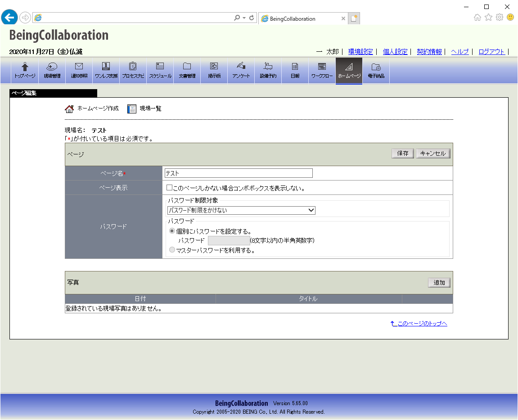Click the ホームページ作成 text link

tap(98, 108)
